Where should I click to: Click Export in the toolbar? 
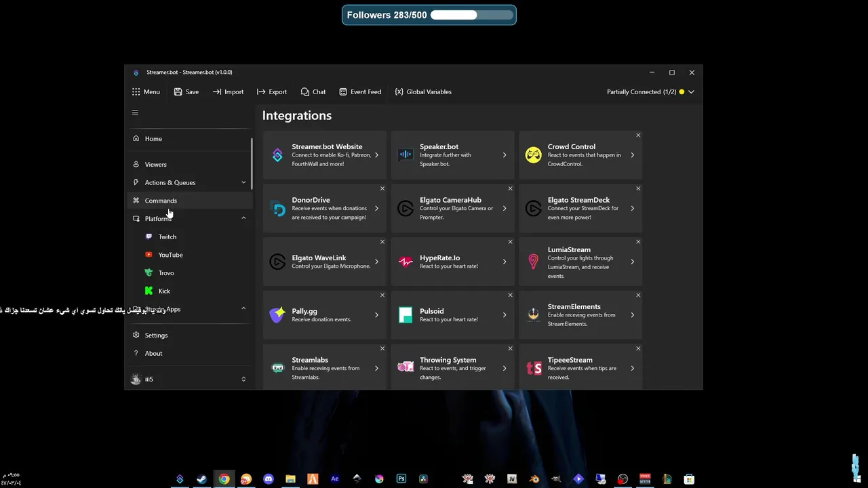(272, 91)
